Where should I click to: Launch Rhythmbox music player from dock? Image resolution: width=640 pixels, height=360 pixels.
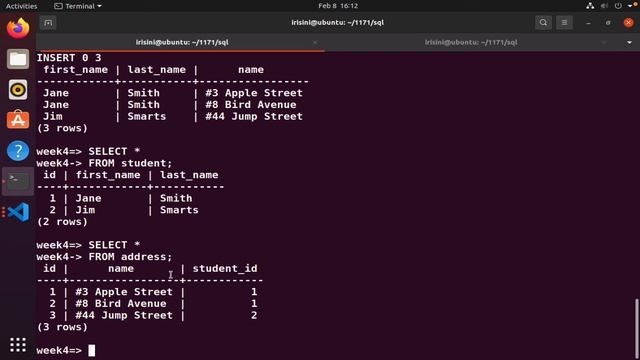18,90
